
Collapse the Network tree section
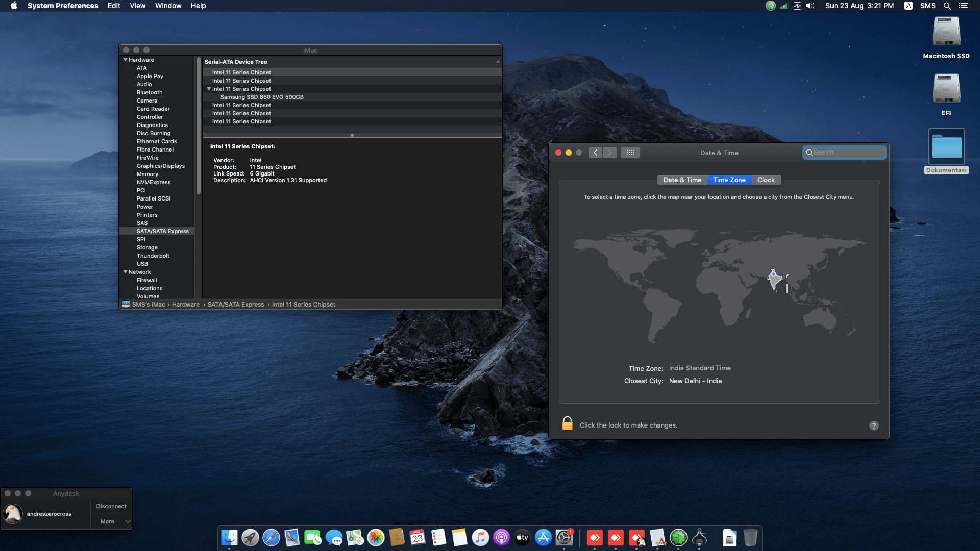click(x=126, y=272)
